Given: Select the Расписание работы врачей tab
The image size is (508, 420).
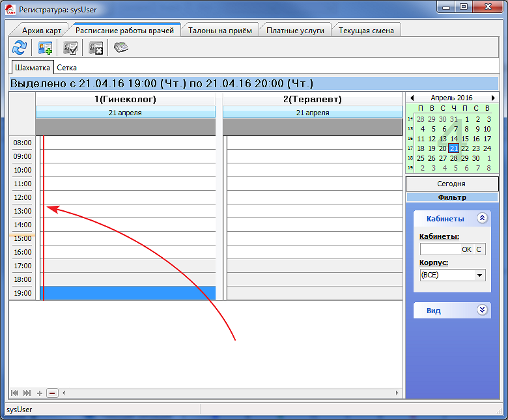Looking at the screenshot, I should 125,31.
